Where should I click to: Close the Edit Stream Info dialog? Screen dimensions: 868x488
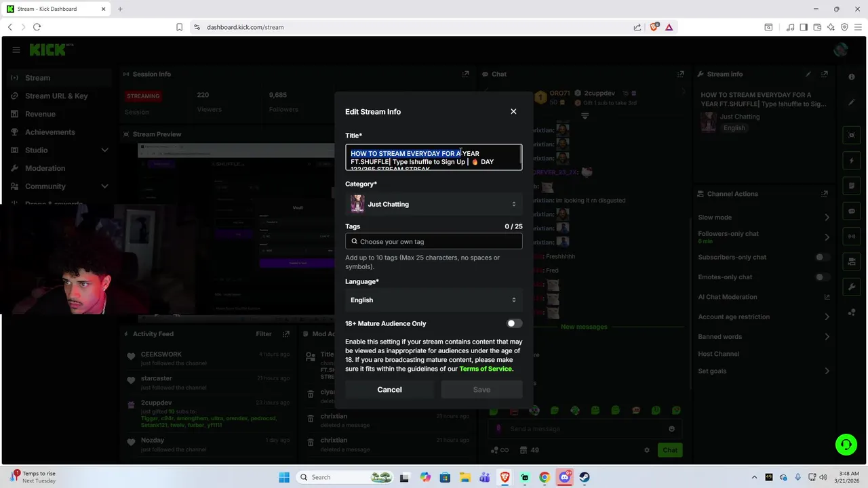pyautogui.click(x=513, y=111)
